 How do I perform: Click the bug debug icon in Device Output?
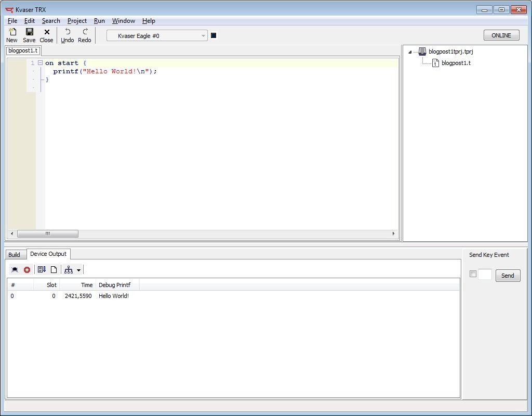(x=15, y=269)
